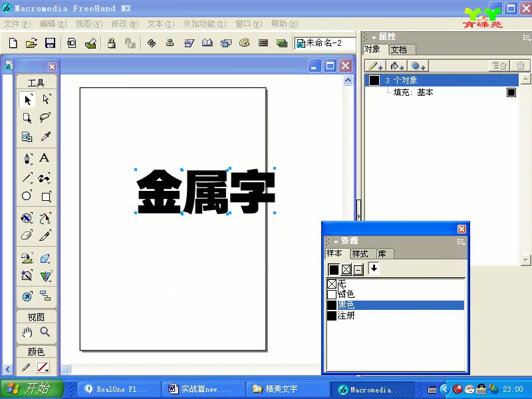
Task: Open the 文件 menu
Action: pos(17,24)
